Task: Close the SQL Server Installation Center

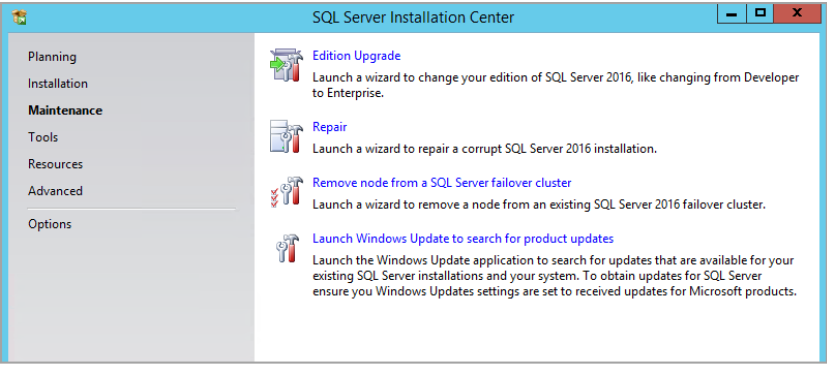Action: (797, 14)
